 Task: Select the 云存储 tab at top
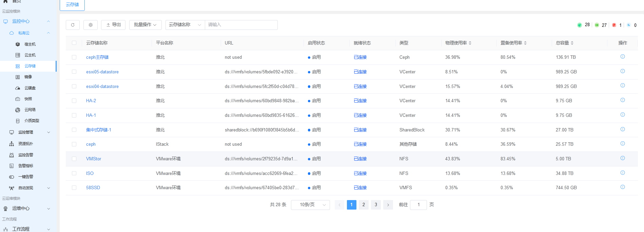pos(72,5)
